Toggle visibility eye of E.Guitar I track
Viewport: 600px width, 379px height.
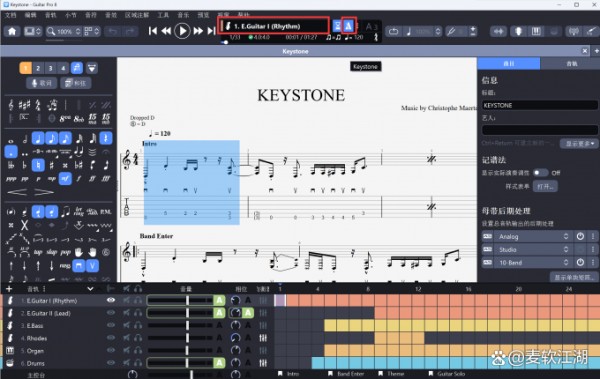tap(111, 301)
